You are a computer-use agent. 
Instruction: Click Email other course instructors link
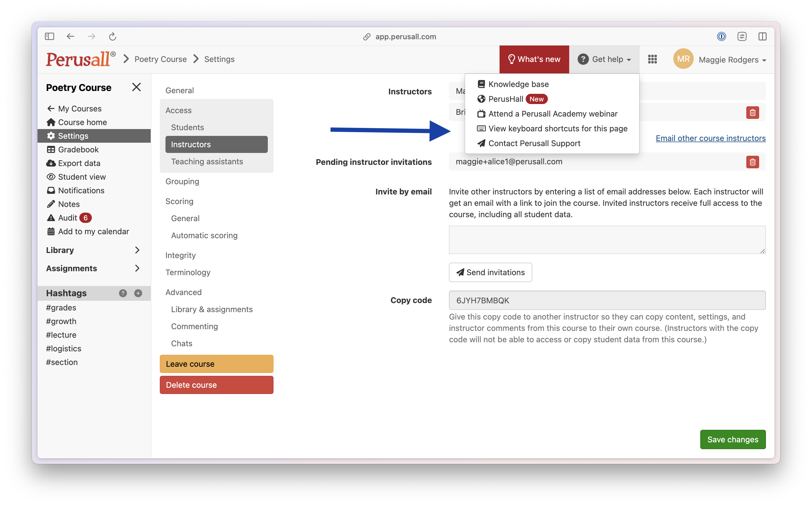710,138
